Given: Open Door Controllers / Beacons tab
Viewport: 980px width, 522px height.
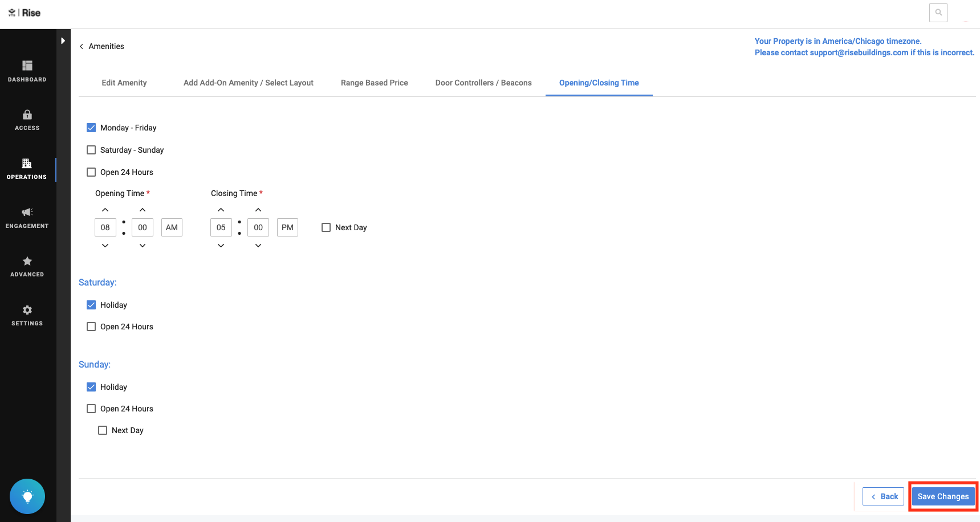Looking at the screenshot, I should point(483,83).
